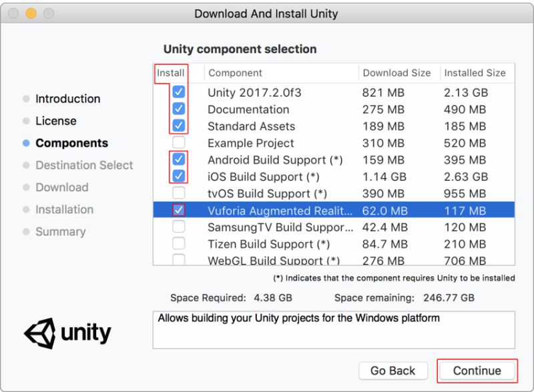Enable WebGL Build Support checkbox

[178, 259]
